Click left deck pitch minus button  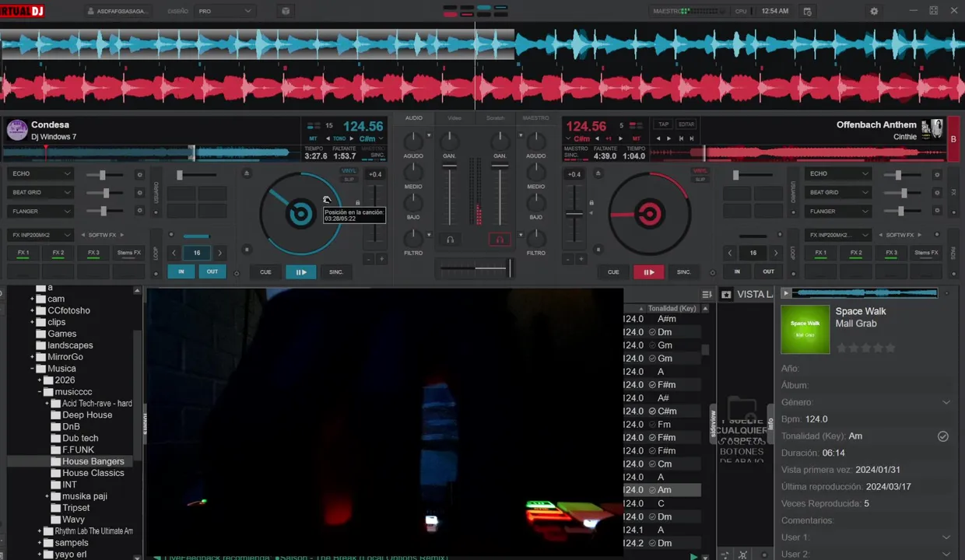click(369, 259)
